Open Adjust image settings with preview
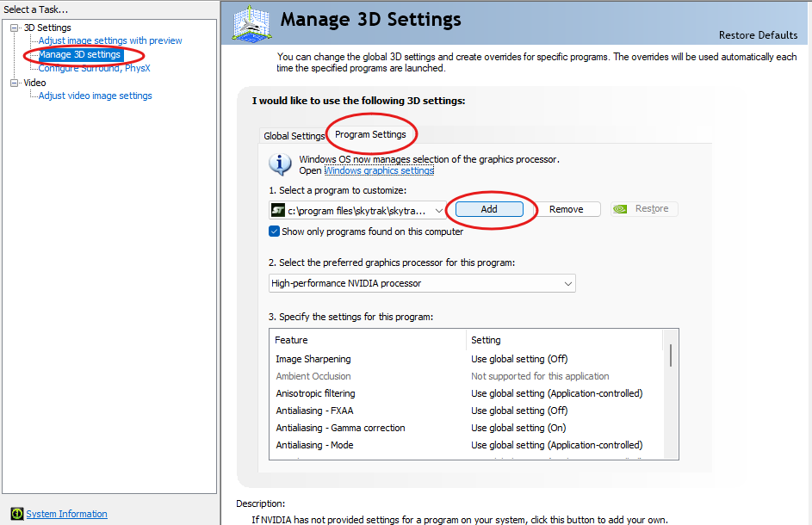This screenshot has width=812, height=525. [x=110, y=40]
